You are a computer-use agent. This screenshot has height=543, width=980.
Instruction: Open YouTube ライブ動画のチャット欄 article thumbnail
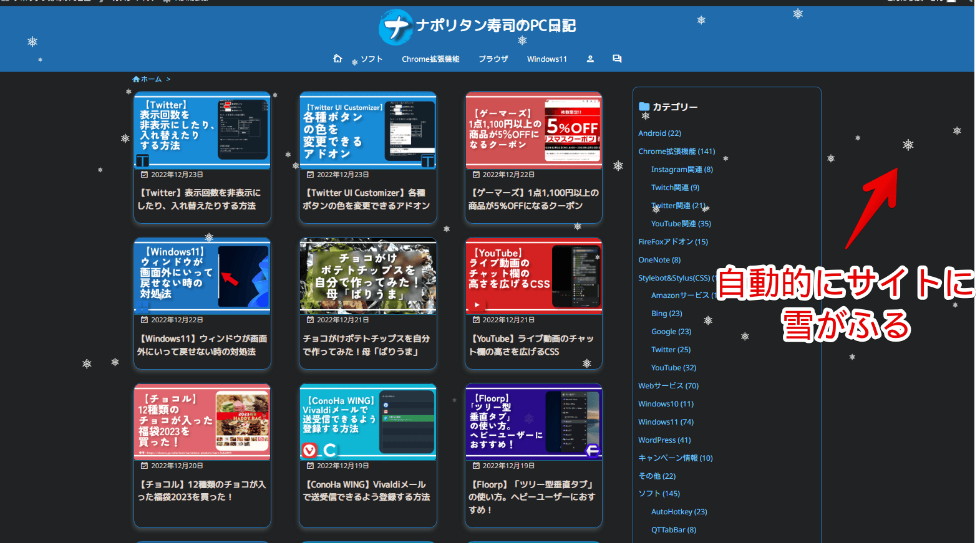534,276
